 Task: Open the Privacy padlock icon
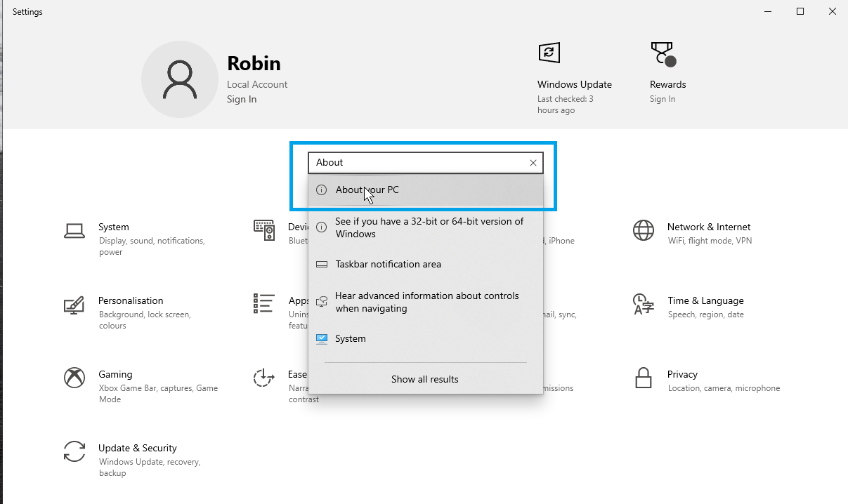click(x=644, y=378)
